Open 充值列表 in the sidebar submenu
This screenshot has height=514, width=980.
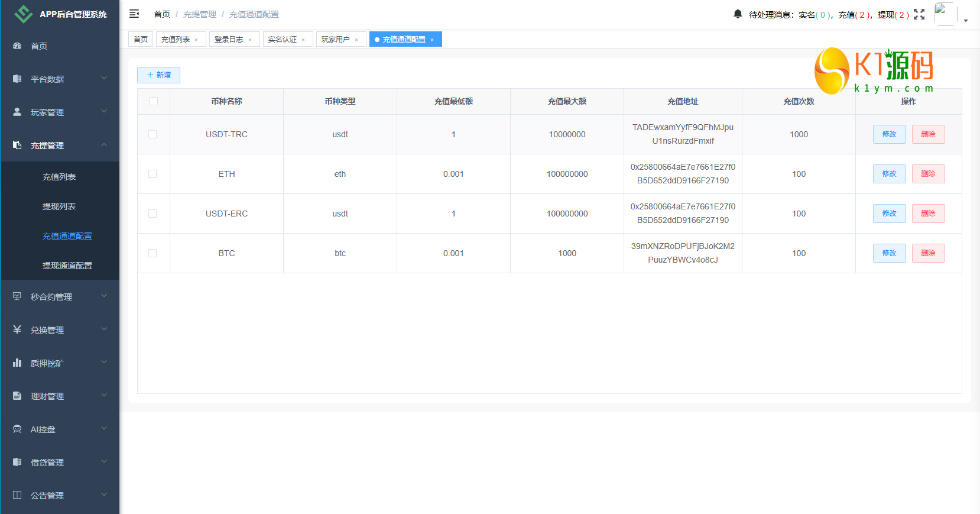tap(60, 177)
